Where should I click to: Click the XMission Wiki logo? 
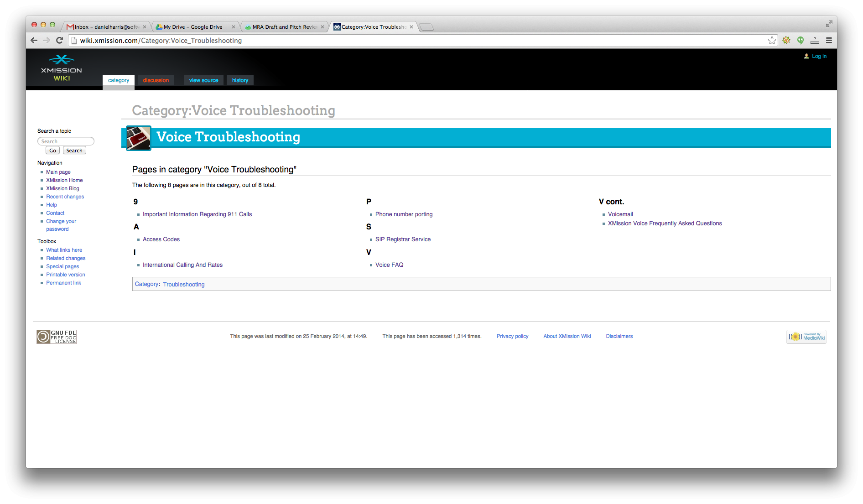pos(62,68)
